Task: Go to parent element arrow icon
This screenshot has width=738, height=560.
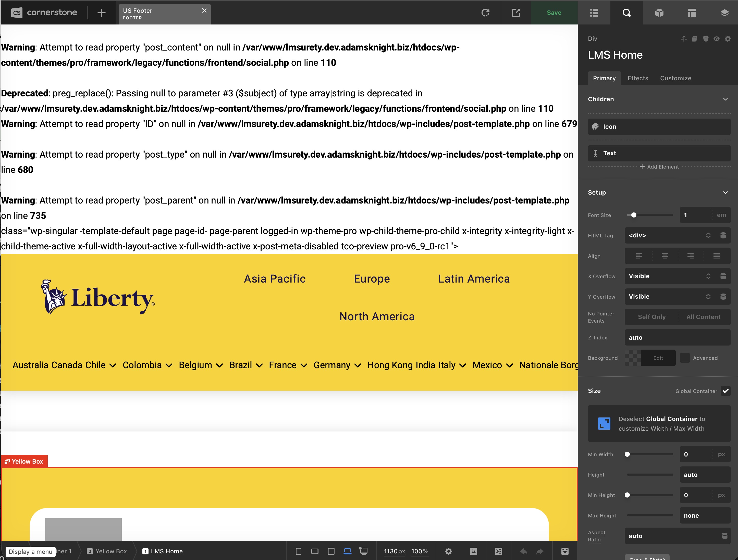Action: pos(684,39)
